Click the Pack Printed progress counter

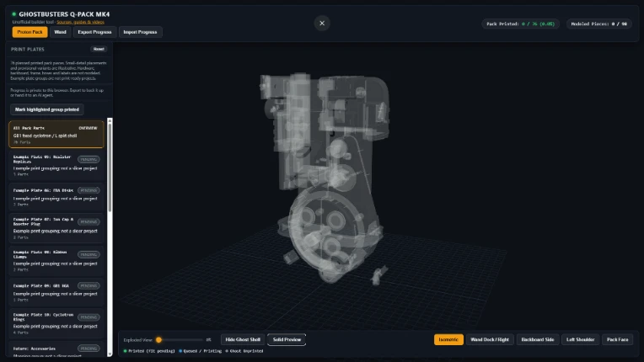[520, 24]
